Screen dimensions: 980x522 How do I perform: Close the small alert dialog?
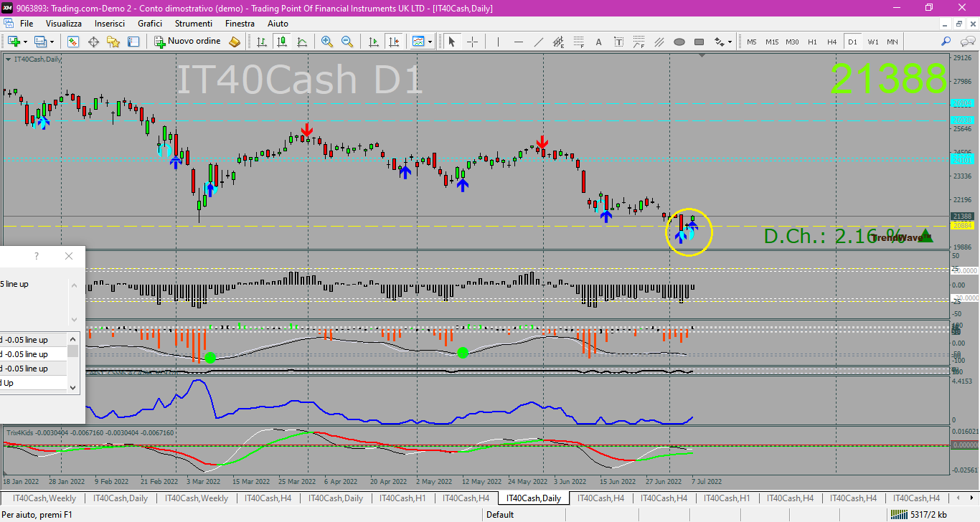pyautogui.click(x=69, y=256)
